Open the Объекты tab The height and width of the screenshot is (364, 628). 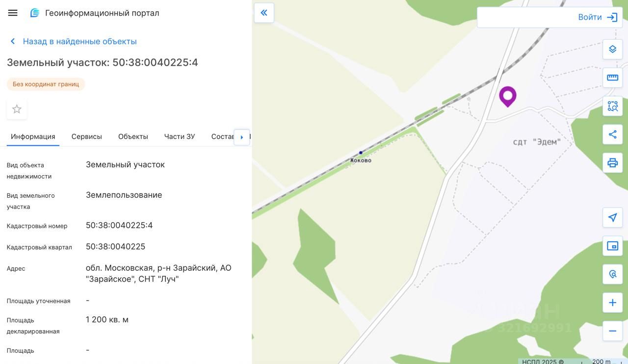pyautogui.click(x=133, y=136)
